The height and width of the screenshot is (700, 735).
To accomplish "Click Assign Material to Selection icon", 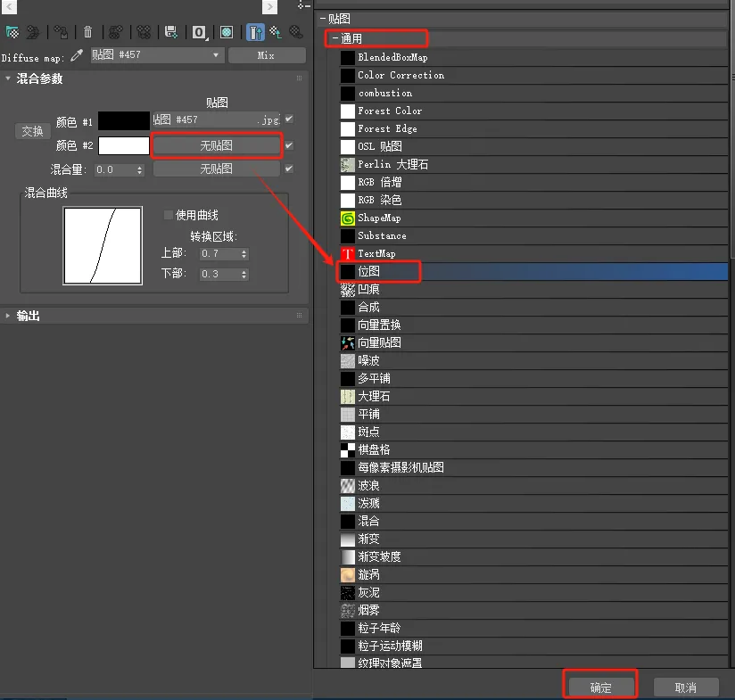I will [61, 32].
